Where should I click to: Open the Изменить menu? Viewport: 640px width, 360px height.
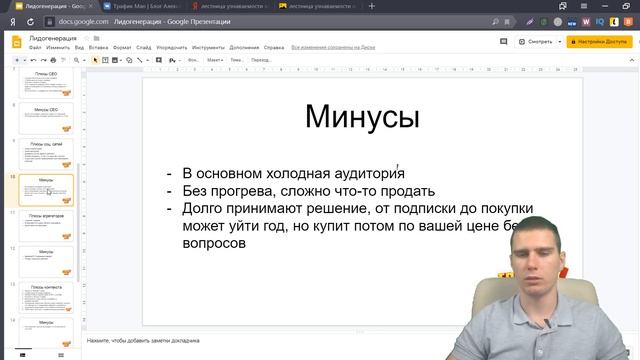58,48
